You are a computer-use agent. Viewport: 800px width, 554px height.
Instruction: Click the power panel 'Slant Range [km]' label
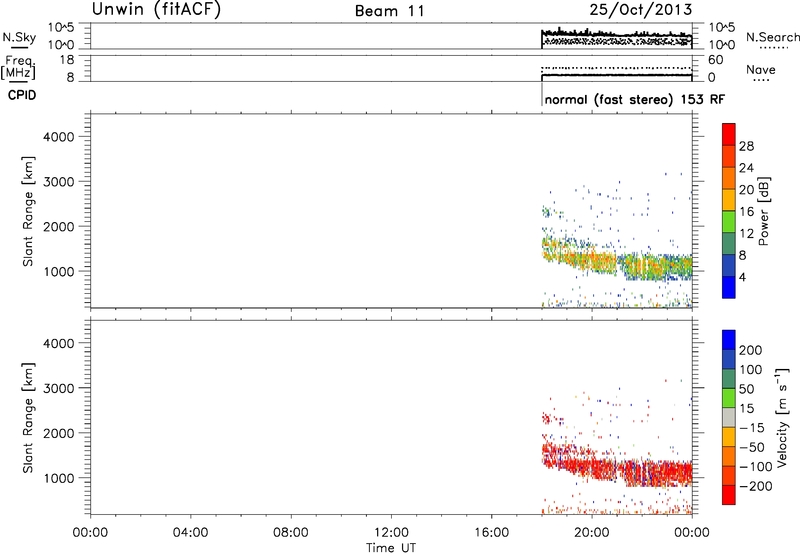click(28, 211)
